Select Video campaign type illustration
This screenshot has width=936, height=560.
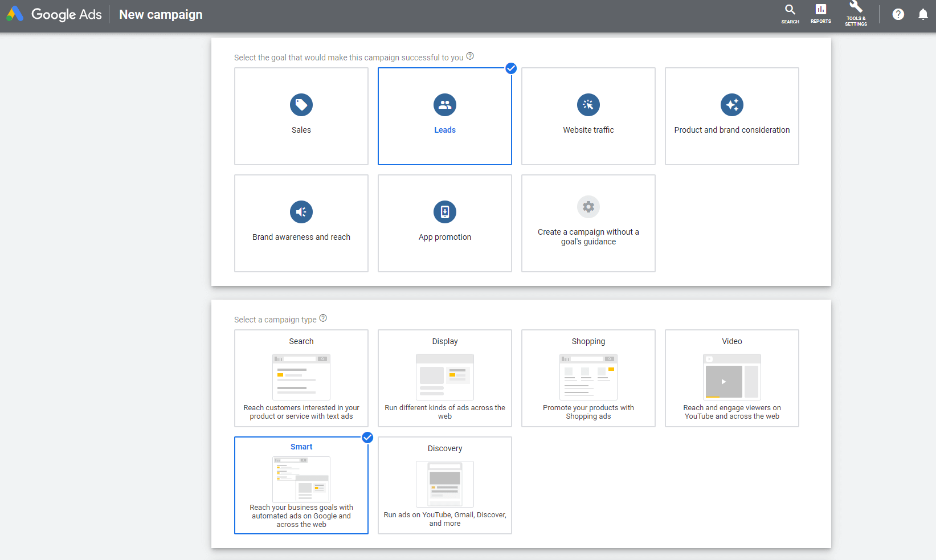(732, 377)
